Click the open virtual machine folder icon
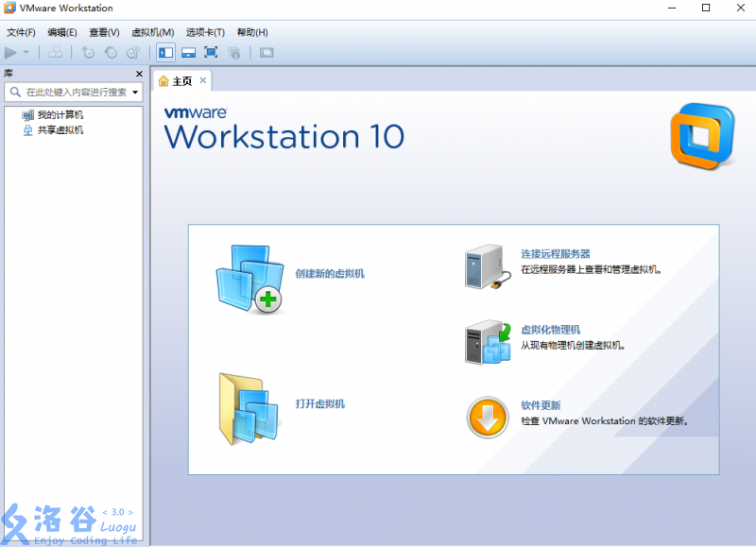The height and width of the screenshot is (547, 756). [x=249, y=409]
